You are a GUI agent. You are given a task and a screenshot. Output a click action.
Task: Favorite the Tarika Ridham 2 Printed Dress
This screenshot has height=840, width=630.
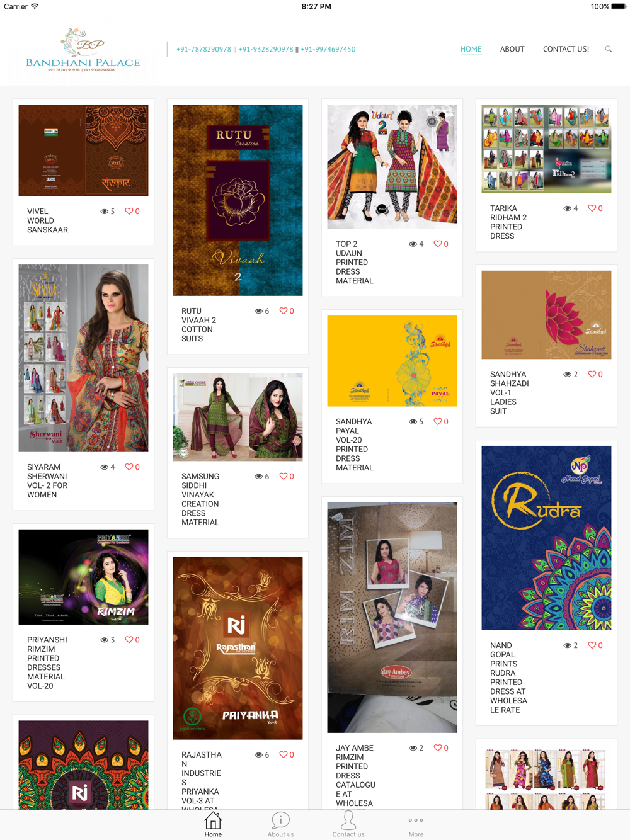592,208
